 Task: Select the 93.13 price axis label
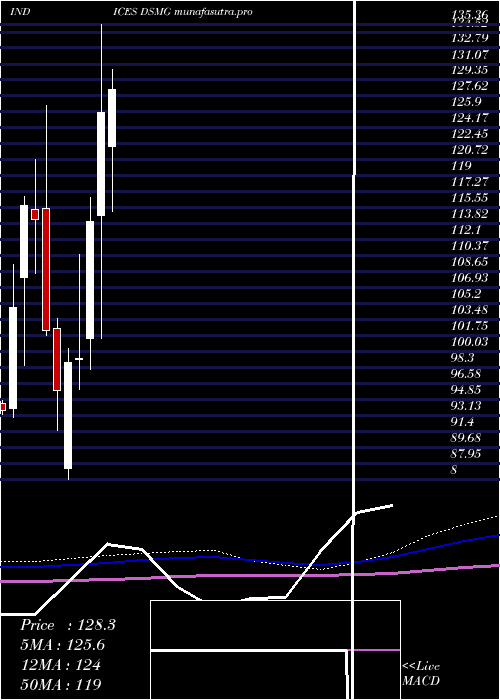click(467, 406)
